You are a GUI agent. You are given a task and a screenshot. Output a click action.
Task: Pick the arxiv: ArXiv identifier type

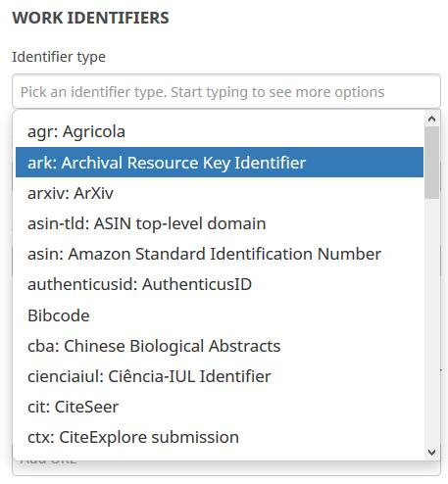(220, 193)
